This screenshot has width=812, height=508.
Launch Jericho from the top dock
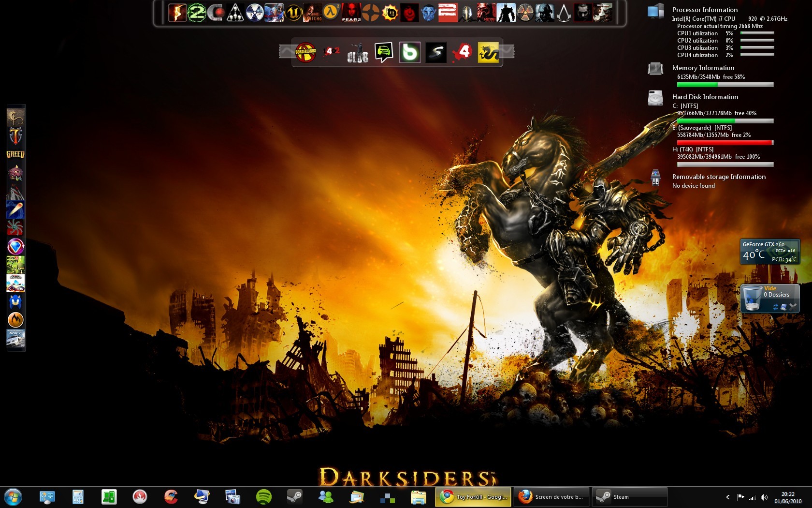coord(312,13)
